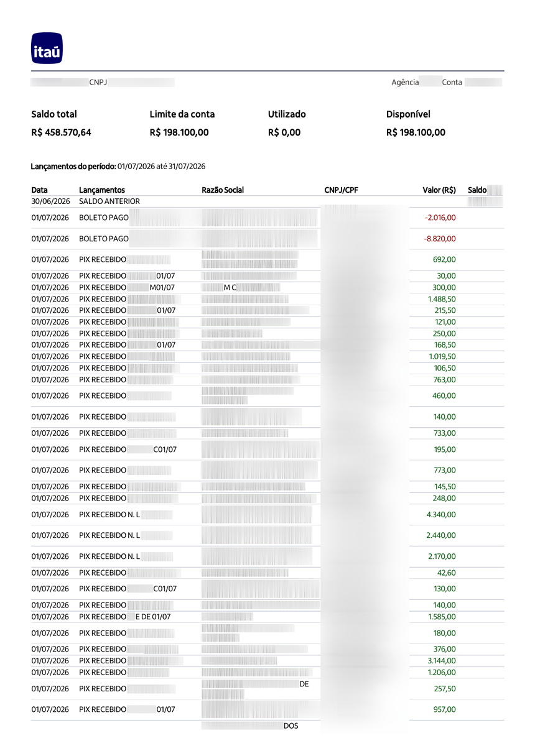Viewport: 535px width, 756px height.
Task: Click the "Razão Social" column header
Action: [x=223, y=190]
